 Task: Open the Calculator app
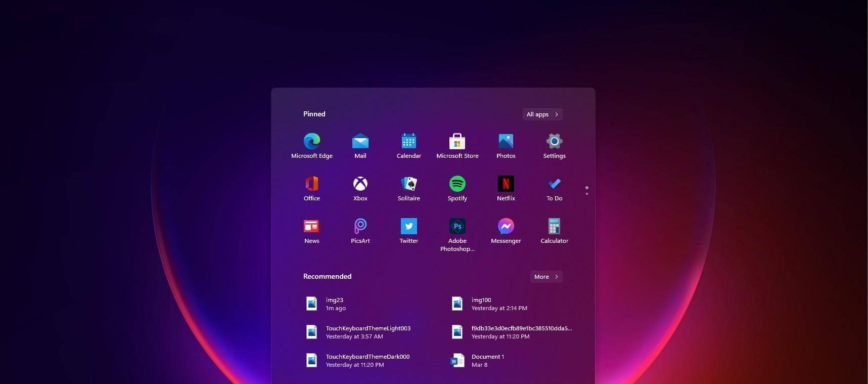555,231
